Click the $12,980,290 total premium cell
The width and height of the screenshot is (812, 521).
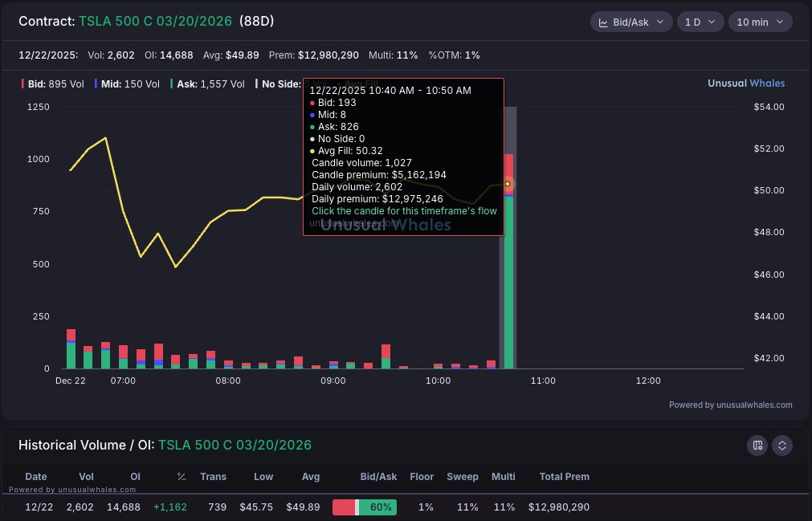click(x=559, y=507)
